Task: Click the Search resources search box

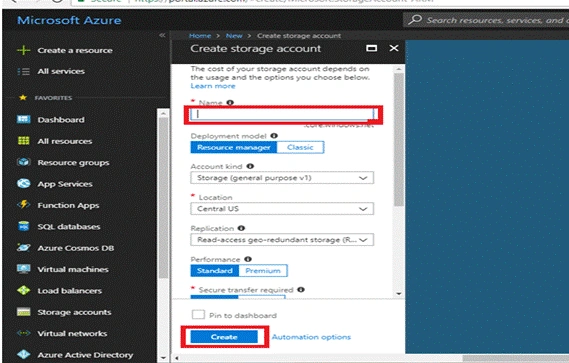Action: click(x=486, y=20)
